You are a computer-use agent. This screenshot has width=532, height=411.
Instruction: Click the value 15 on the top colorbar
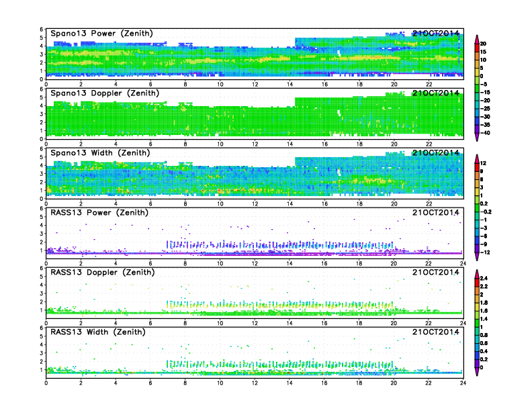(x=483, y=52)
